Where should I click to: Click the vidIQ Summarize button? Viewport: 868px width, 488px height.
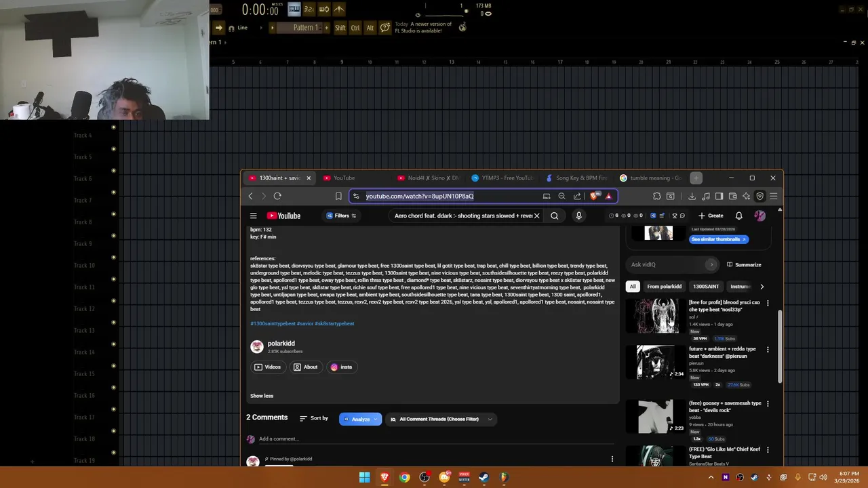pos(744,264)
